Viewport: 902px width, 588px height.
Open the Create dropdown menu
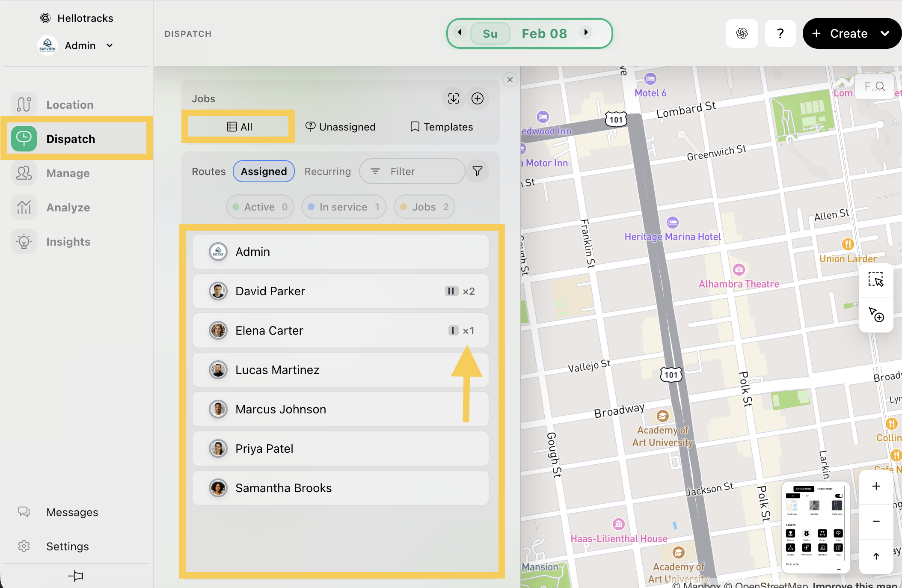tap(885, 33)
